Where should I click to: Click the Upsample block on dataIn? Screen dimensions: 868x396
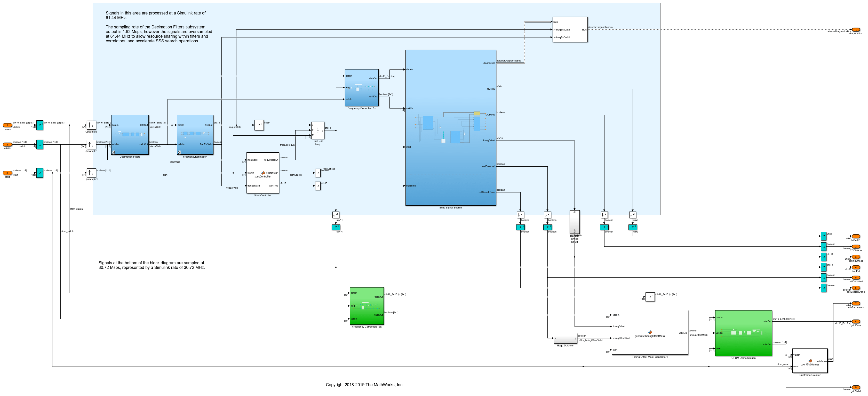[x=91, y=126]
